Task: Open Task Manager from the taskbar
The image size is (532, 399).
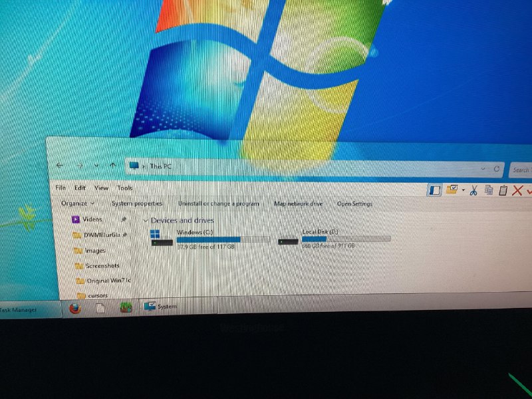Action: point(30,310)
